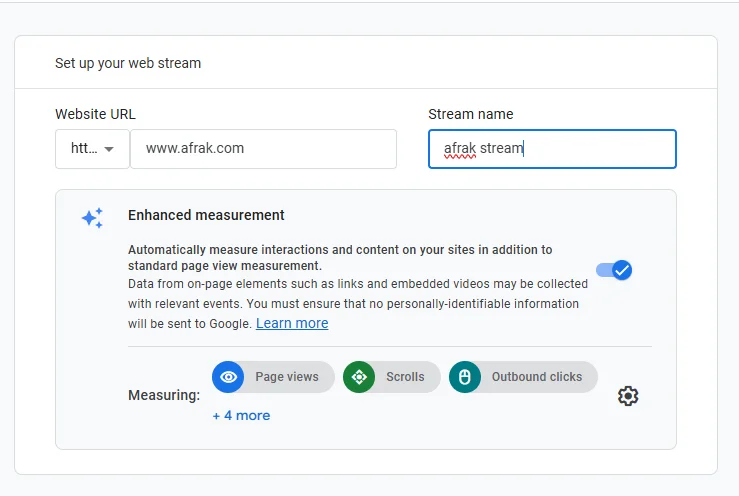Image resolution: width=739 pixels, height=496 pixels.
Task: Click the protocol dropdown arrow
Action: click(109, 149)
